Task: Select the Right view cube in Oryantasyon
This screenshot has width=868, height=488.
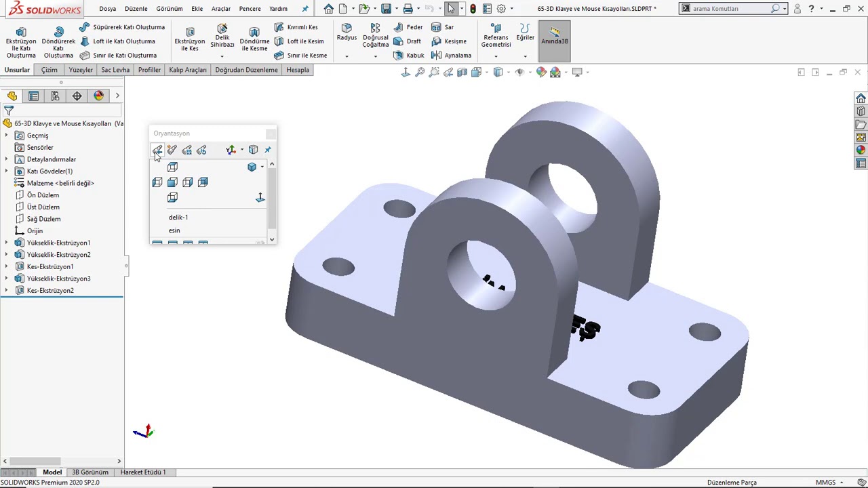Action: tap(187, 182)
